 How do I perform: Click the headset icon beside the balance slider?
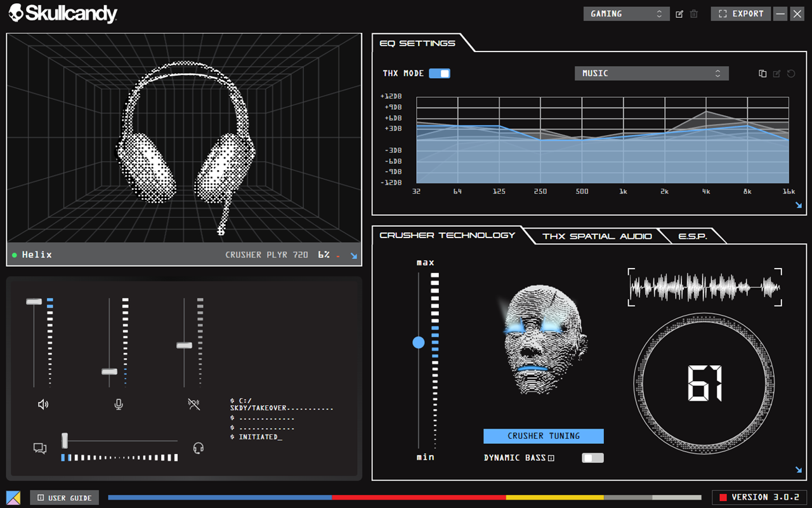[x=198, y=448]
